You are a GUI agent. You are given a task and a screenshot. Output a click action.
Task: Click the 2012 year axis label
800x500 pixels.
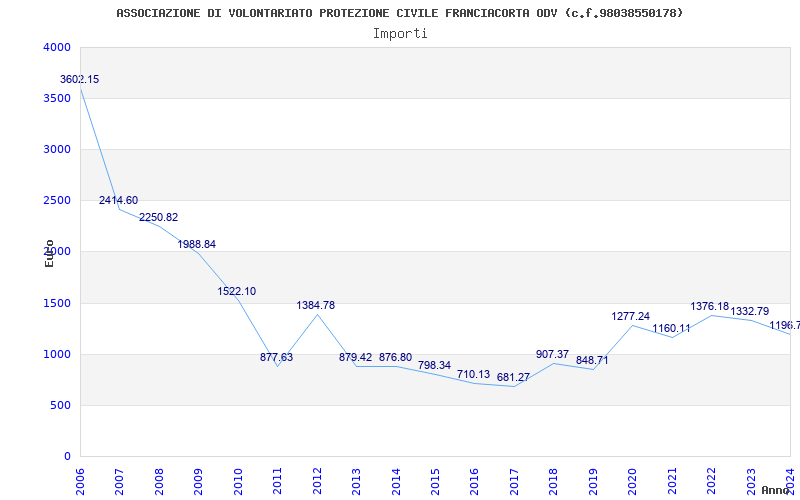pos(317,479)
